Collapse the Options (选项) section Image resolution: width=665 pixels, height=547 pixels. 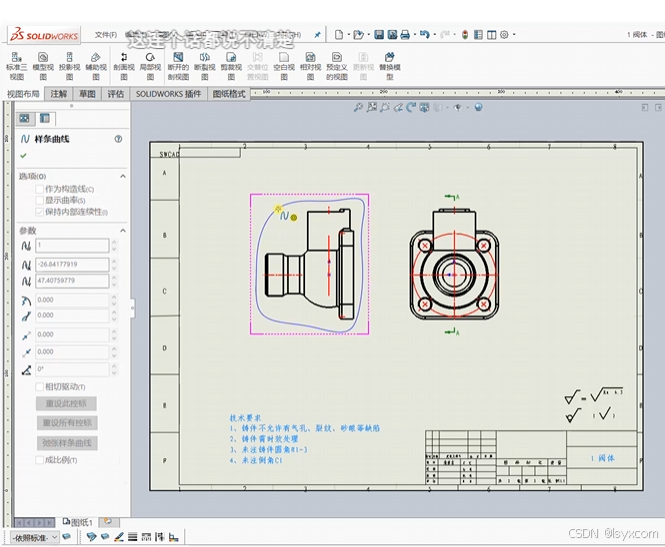pos(123,176)
